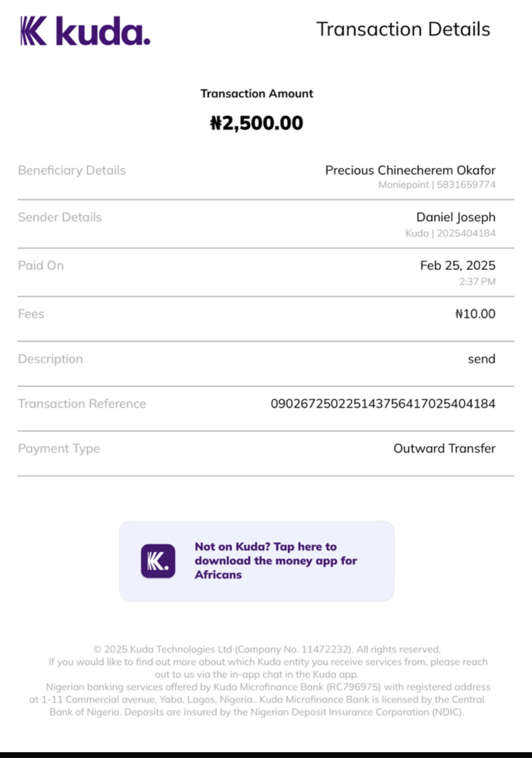Click the Payment Type label

(x=59, y=449)
